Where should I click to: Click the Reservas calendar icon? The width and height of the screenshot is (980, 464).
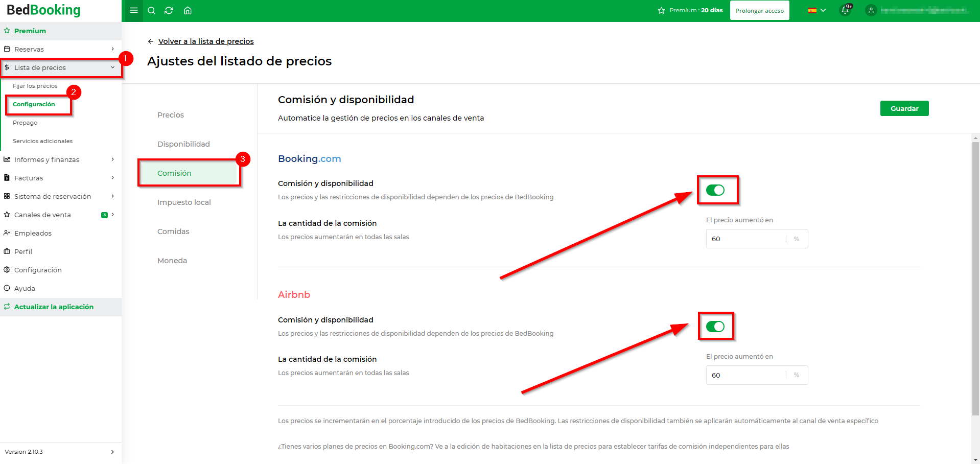(x=7, y=49)
